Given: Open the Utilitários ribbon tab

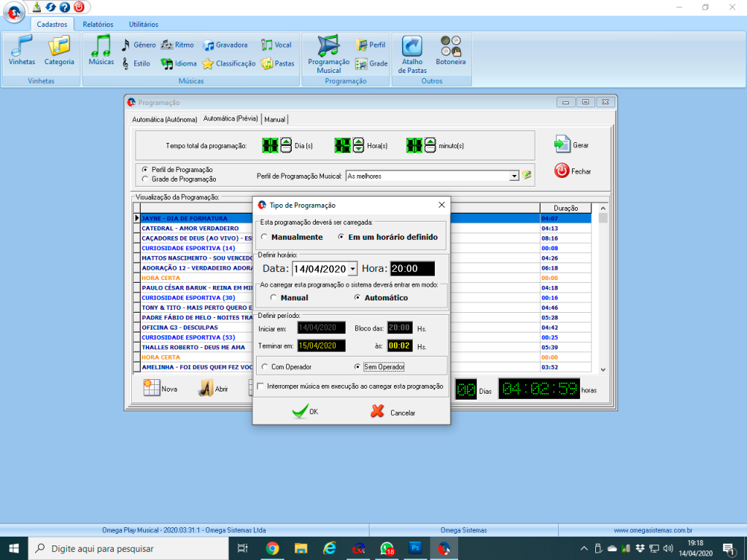Looking at the screenshot, I should pos(143,25).
